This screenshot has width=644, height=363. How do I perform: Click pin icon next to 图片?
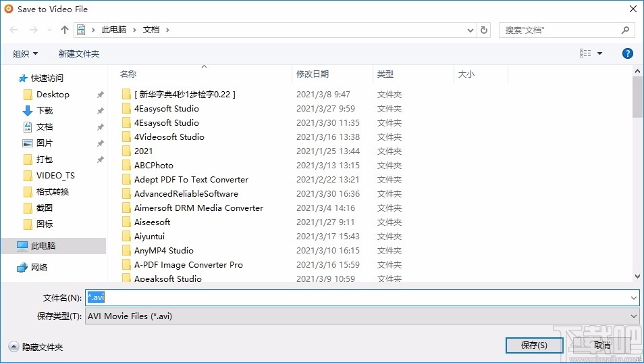point(100,143)
